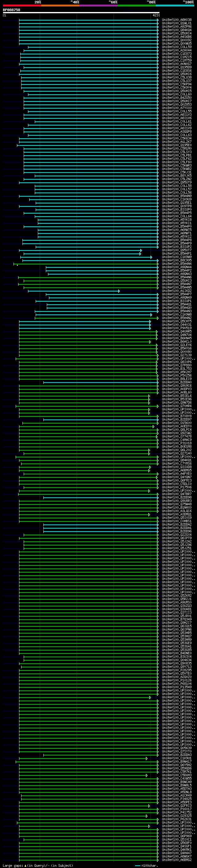Image resolution: width=197 pixels, height=868 pixels.
Task: Click the red 20% identity legend segment
Action: [x=22, y=6]
